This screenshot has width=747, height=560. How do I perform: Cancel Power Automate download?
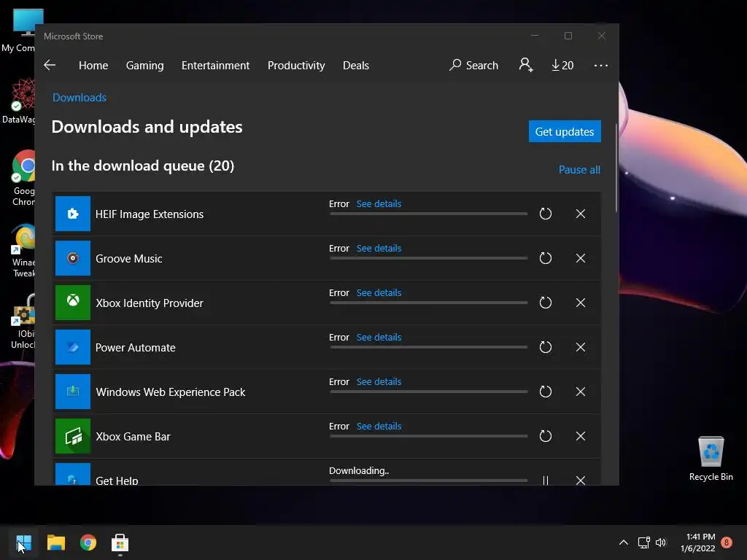coord(580,347)
